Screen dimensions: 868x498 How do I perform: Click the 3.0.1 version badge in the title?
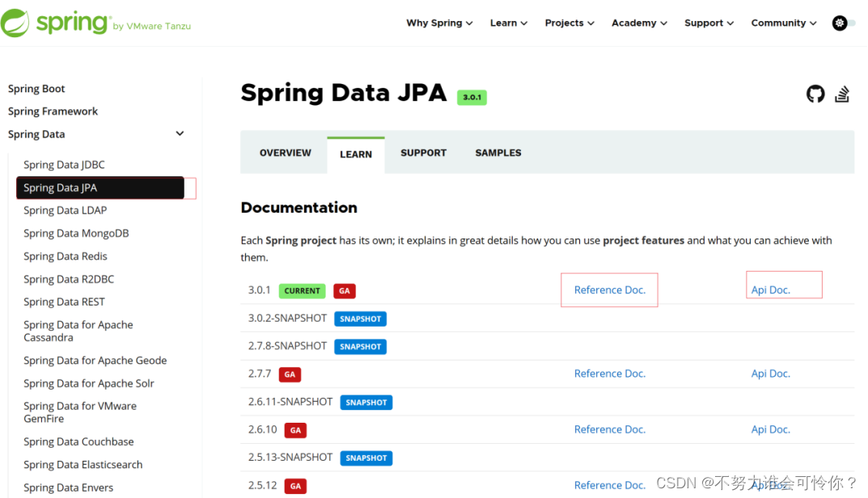[472, 97]
